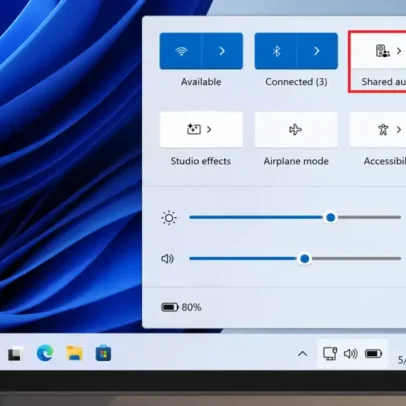Click the taskbar volume tray icon
Screen dimensions: 406x406
point(350,353)
